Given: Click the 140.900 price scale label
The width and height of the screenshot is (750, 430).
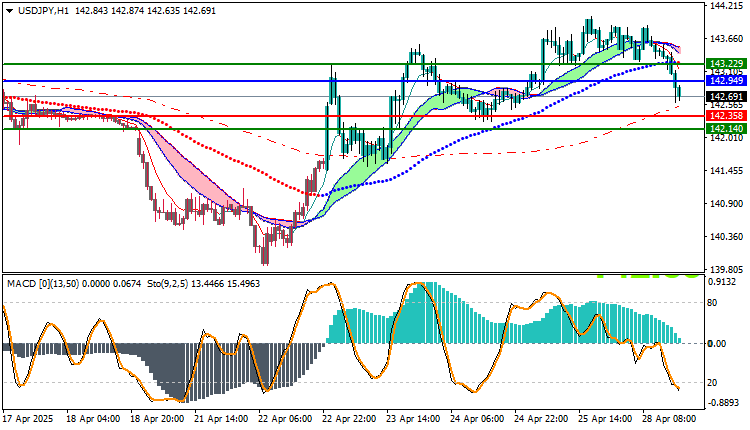Looking at the screenshot, I should click(727, 204).
